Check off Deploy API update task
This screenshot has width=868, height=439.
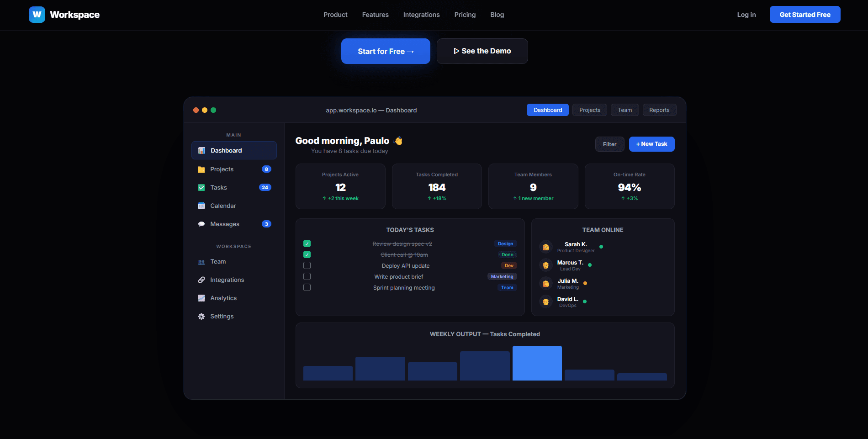tap(307, 265)
